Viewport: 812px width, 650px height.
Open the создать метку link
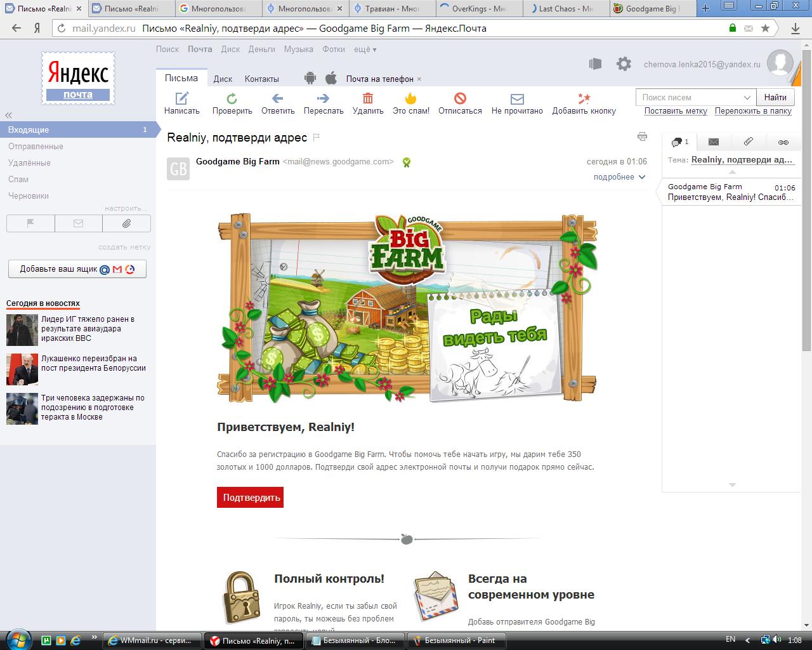[124, 247]
